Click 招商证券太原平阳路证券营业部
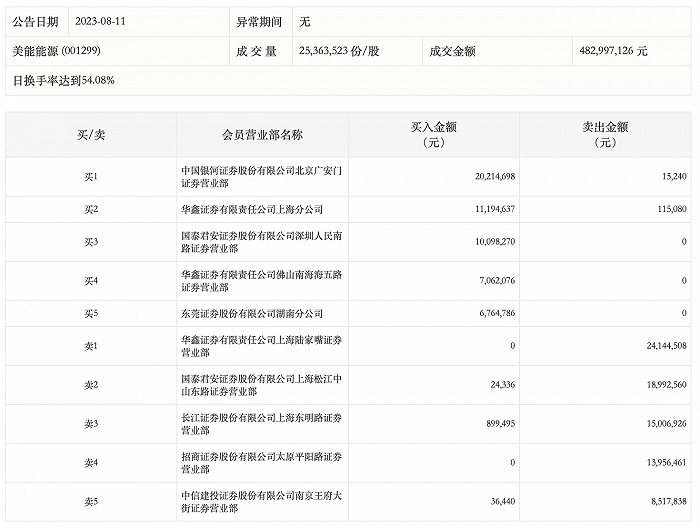The width and height of the screenshot is (700, 528). pos(262,463)
